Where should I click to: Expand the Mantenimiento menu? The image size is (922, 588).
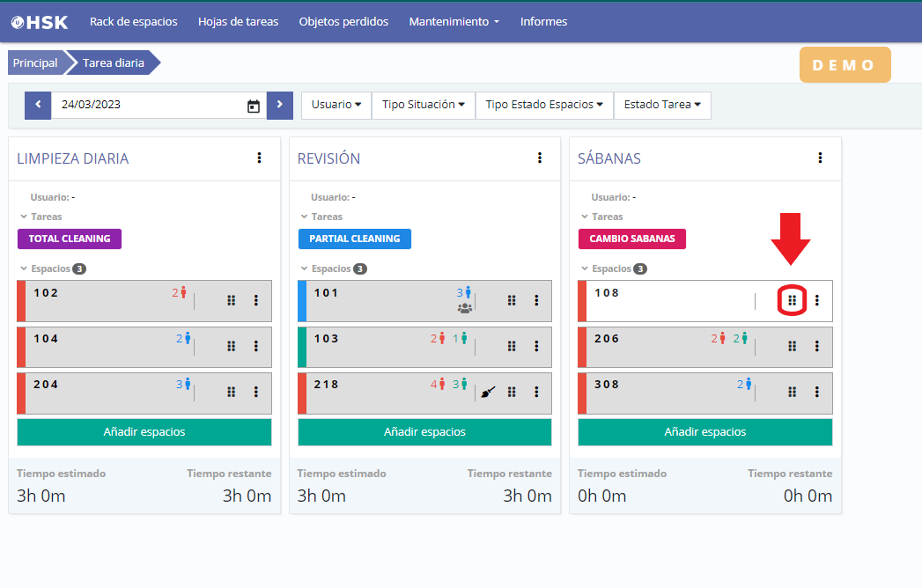pos(454,22)
